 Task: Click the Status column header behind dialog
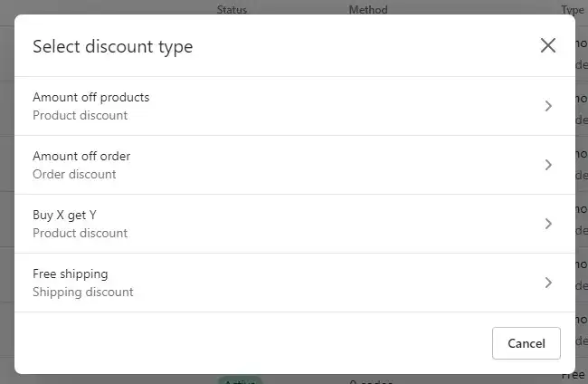click(232, 10)
